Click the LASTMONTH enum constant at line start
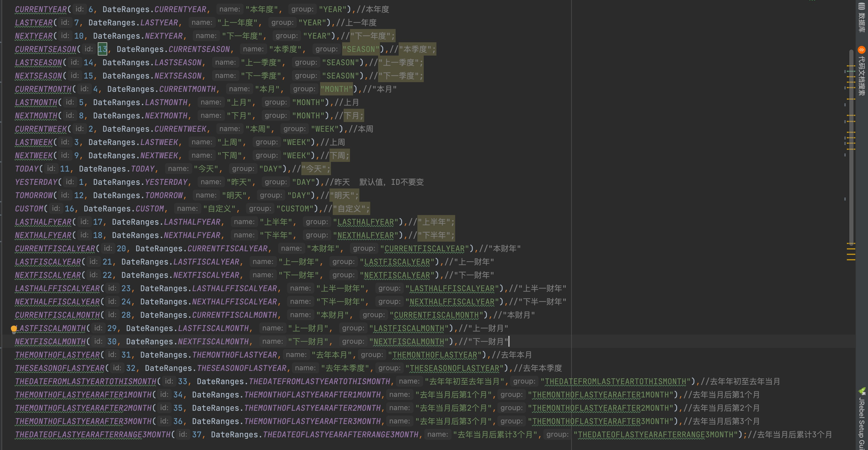The height and width of the screenshot is (450, 868). (x=36, y=102)
